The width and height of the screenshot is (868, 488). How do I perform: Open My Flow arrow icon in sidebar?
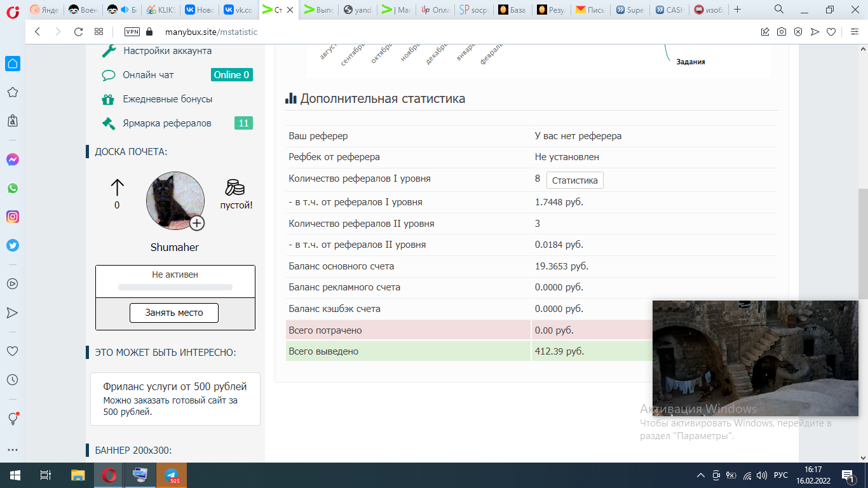[12, 313]
